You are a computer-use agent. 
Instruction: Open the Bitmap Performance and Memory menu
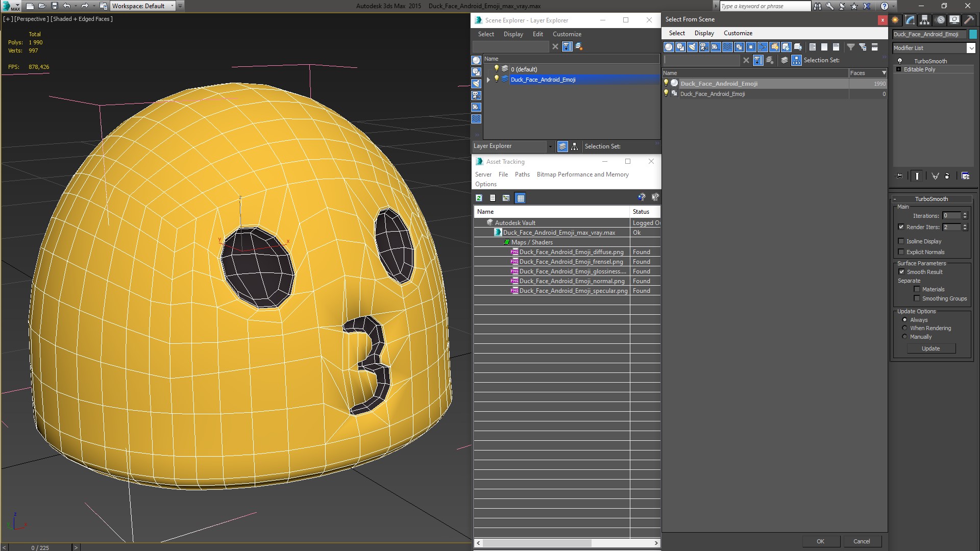click(x=582, y=174)
